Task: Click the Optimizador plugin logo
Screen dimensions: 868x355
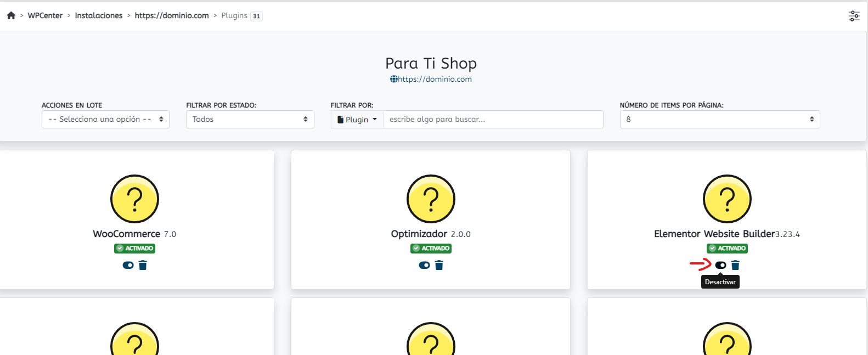Action: click(431, 199)
